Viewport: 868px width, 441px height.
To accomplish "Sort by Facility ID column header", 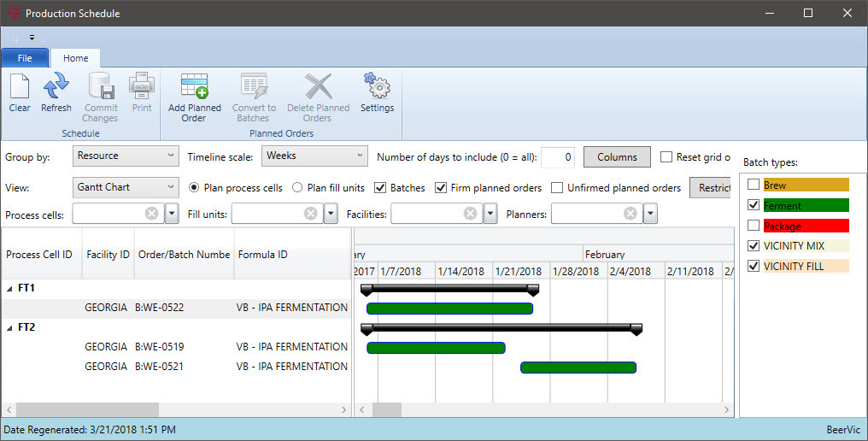I will pos(108,255).
